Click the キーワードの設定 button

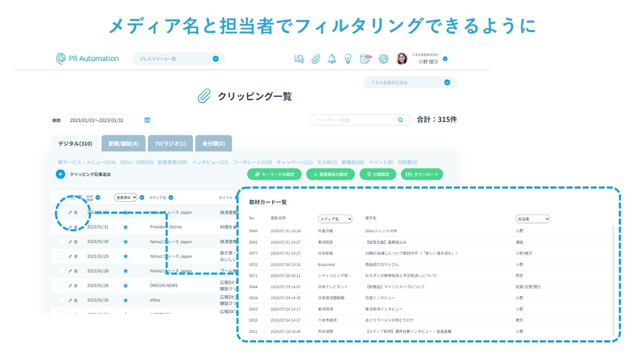click(x=275, y=174)
